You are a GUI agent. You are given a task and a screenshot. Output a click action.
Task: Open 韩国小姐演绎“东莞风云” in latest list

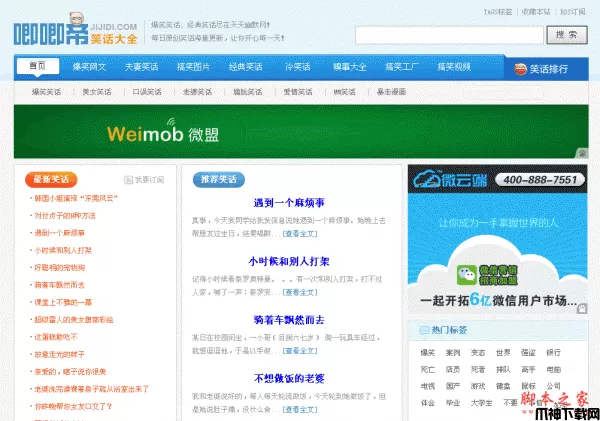coord(76,199)
